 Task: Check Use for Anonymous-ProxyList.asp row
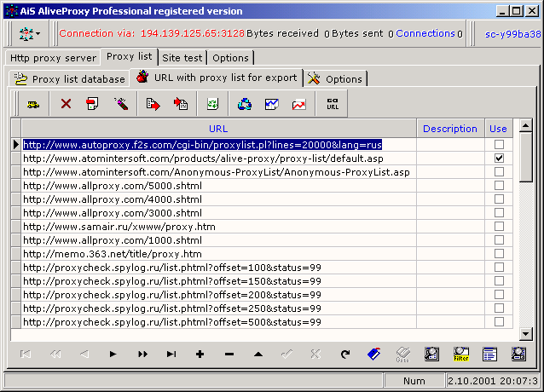coord(499,172)
